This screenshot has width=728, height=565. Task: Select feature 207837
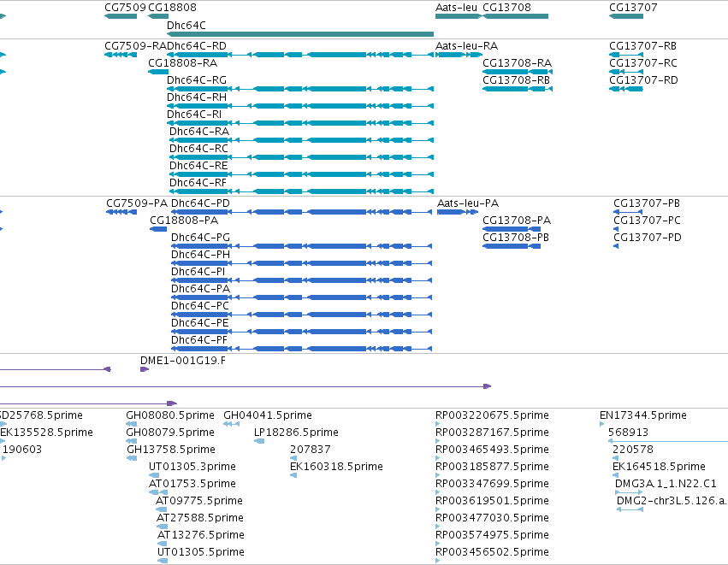(311, 450)
